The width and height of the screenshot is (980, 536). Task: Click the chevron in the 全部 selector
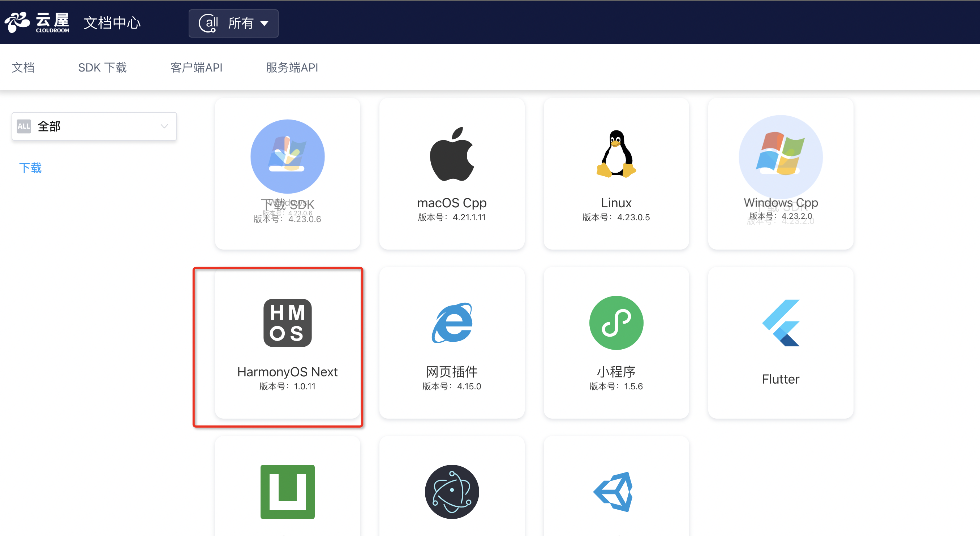click(x=164, y=126)
